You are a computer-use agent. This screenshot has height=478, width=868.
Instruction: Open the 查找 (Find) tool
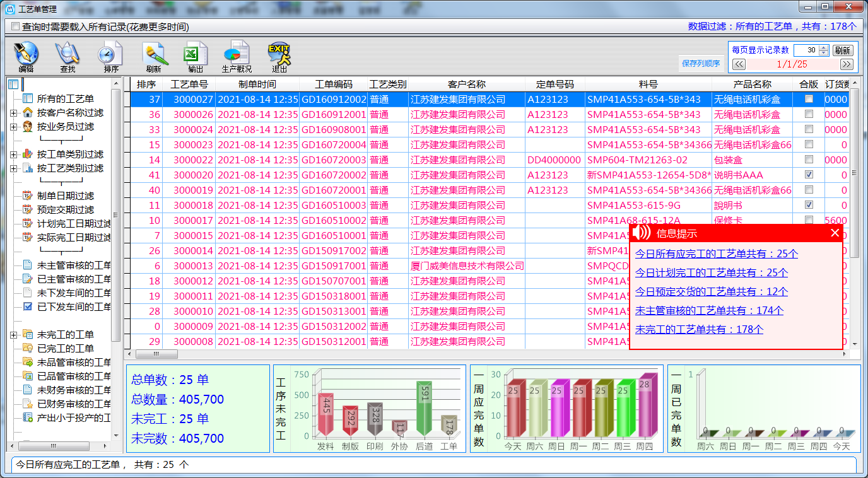pos(67,54)
